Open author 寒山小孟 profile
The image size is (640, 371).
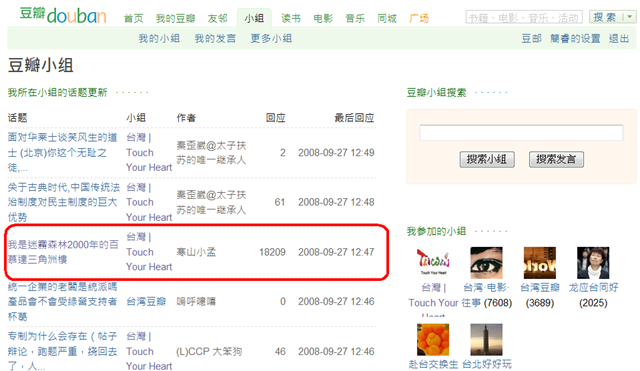196,252
